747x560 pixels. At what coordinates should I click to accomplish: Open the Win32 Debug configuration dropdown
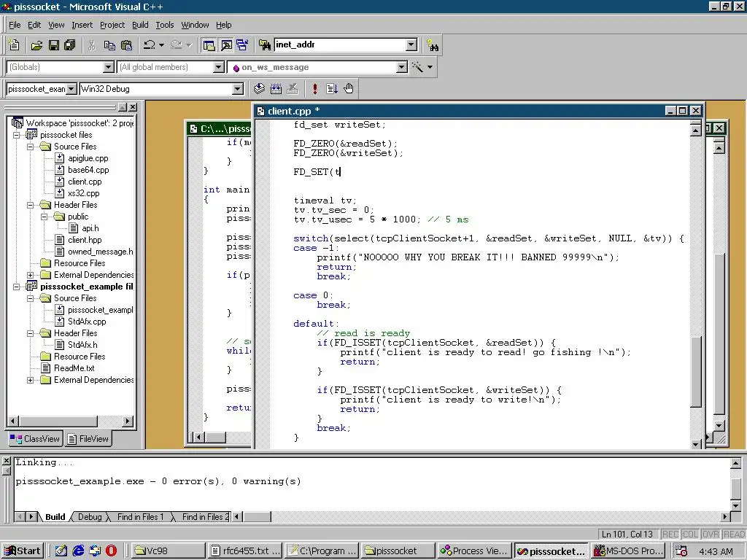(238, 89)
